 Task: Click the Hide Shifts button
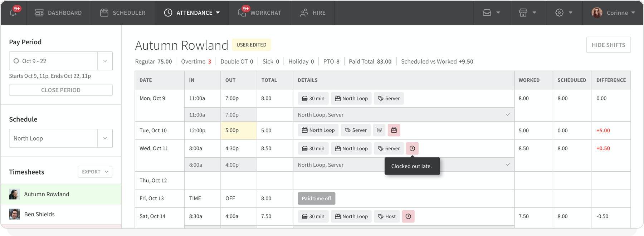tap(608, 45)
